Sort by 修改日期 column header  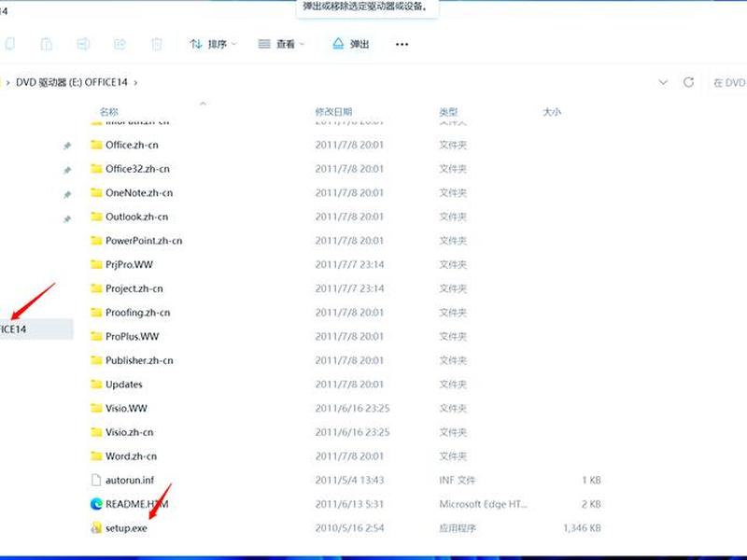333,112
